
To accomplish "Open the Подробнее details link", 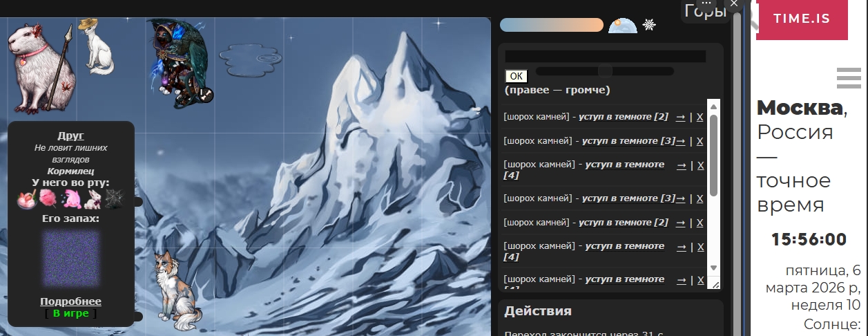I will (70, 301).
